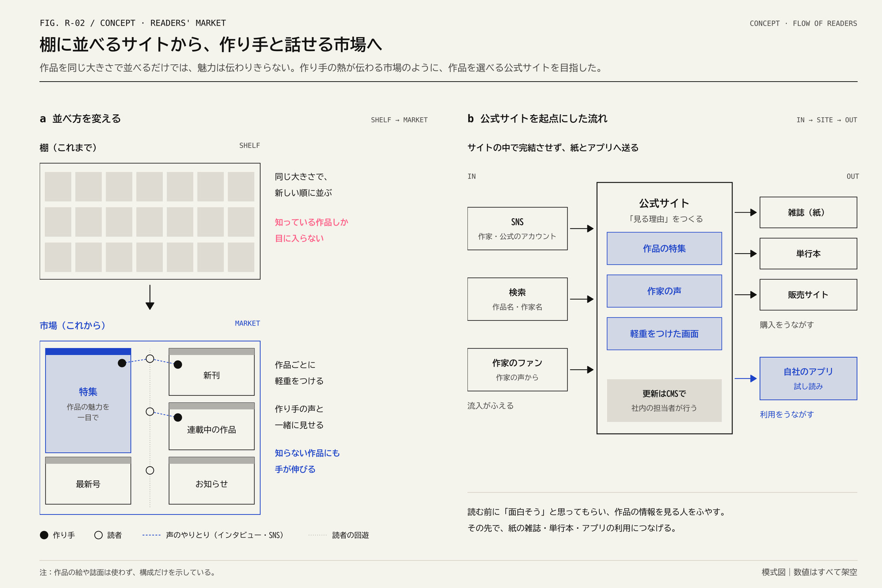Screen dimensions: 882x588
Task: Click the reader circle beside お知らせ
Action: tap(150, 470)
